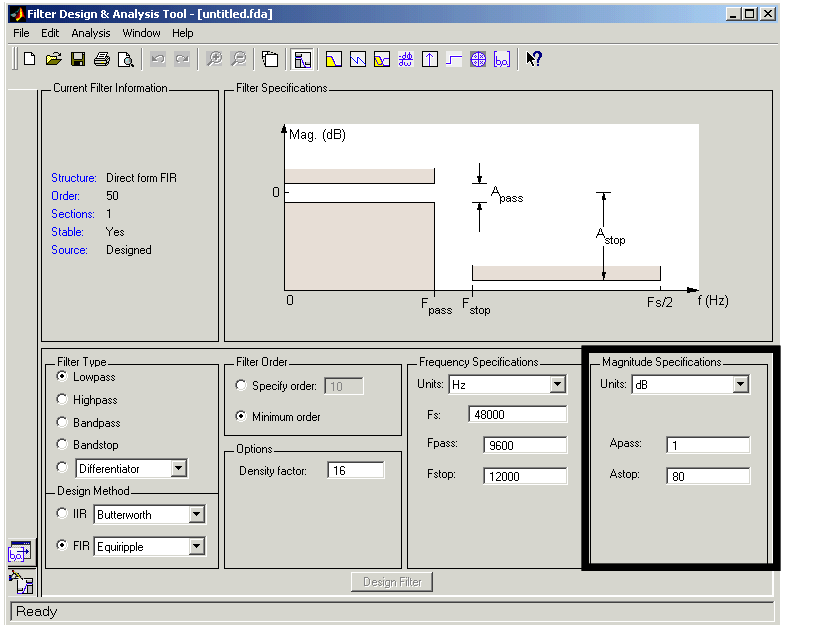Click the New filter document icon
Viewport: 814px width, 625px height.
[29, 59]
